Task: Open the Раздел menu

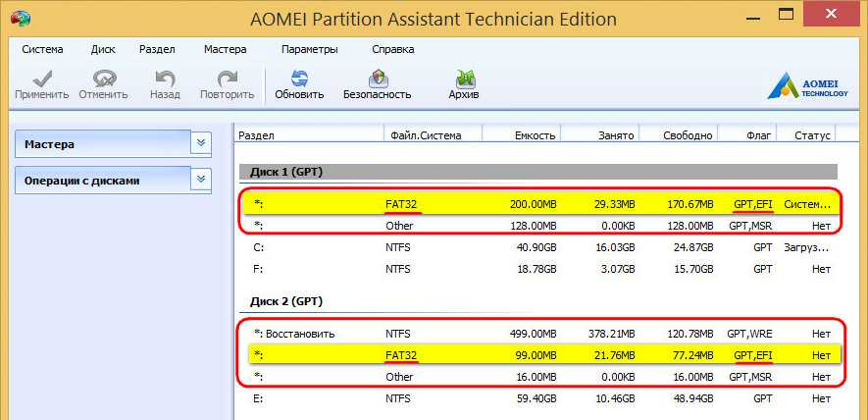Action: 157,49
